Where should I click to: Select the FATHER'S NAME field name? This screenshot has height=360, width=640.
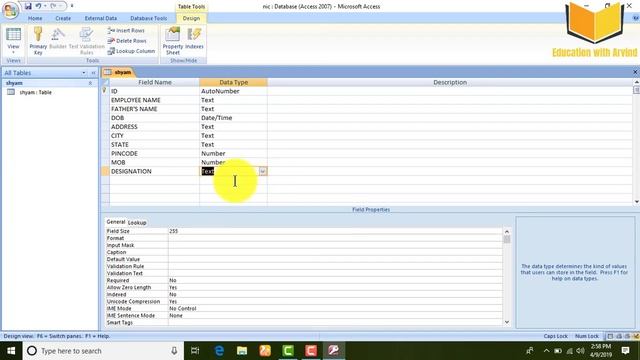coord(154,109)
